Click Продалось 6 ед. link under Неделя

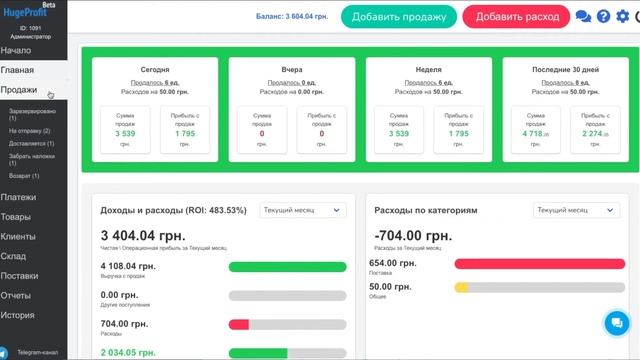pyautogui.click(x=429, y=82)
